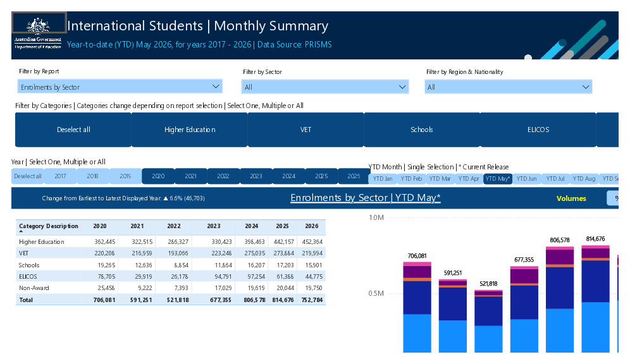The height and width of the screenshot is (364, 630).
Task: Click the Schools row label in table
Action: point(29,265)
